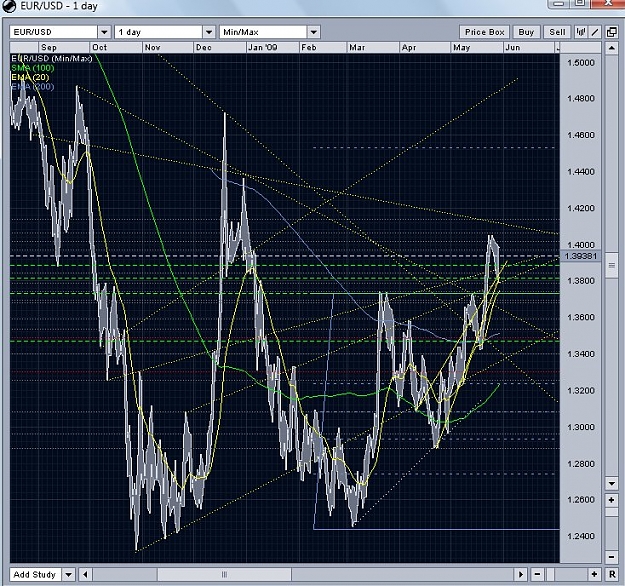Toggle the chart type bars icon
Viewport: 625px width, 586px height.
(x=581, y=32)
